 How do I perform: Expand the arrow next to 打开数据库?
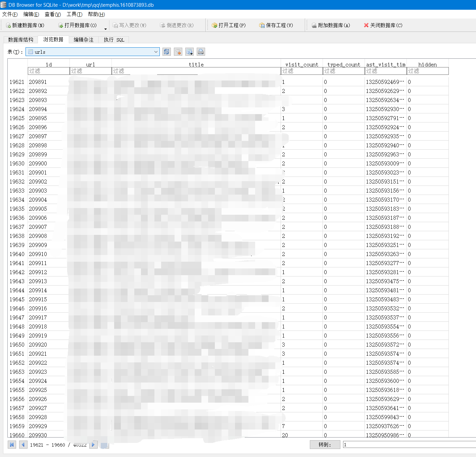click(x=105, y=29)
